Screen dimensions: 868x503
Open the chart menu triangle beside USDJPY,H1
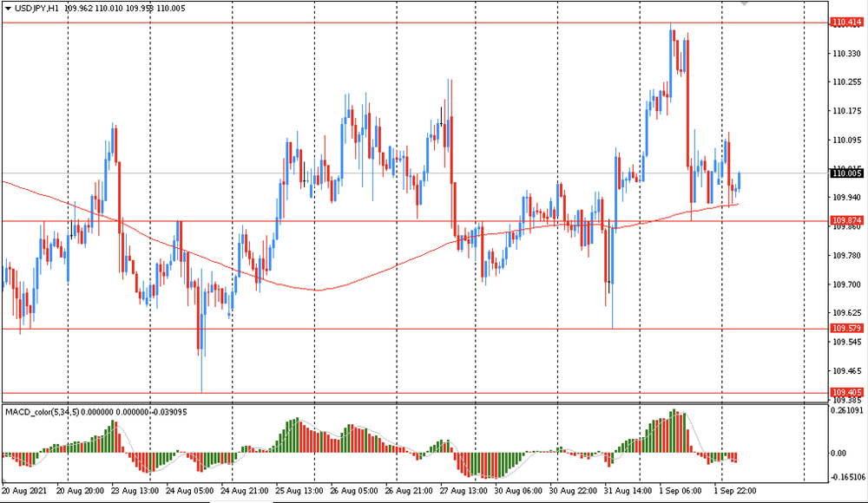[x=8, y=9]
